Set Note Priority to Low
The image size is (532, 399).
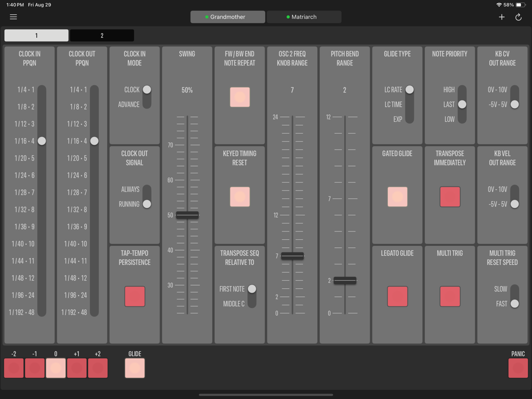450,119
